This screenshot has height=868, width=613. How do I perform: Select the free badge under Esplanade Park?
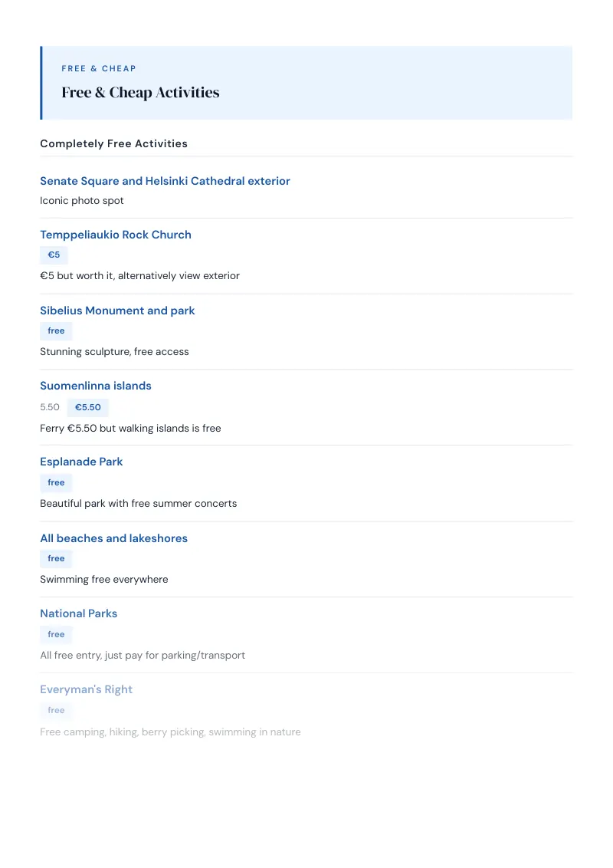56,483
